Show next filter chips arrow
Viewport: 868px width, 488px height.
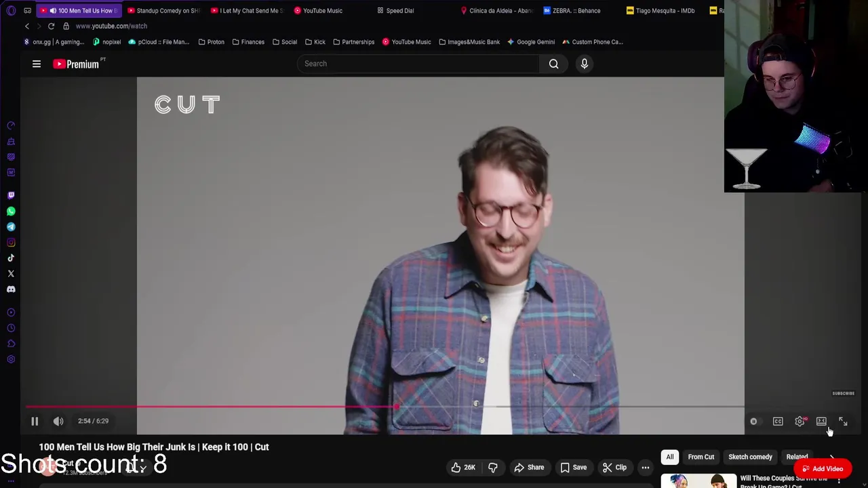pos(832,457)
